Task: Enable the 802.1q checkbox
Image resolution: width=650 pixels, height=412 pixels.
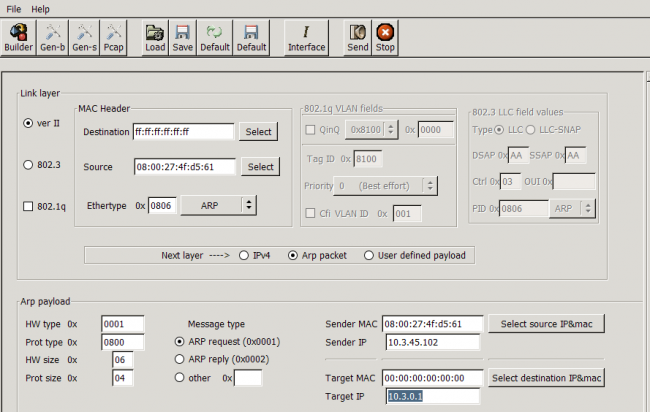Action: pyautogui.click(x=28, y=206)
